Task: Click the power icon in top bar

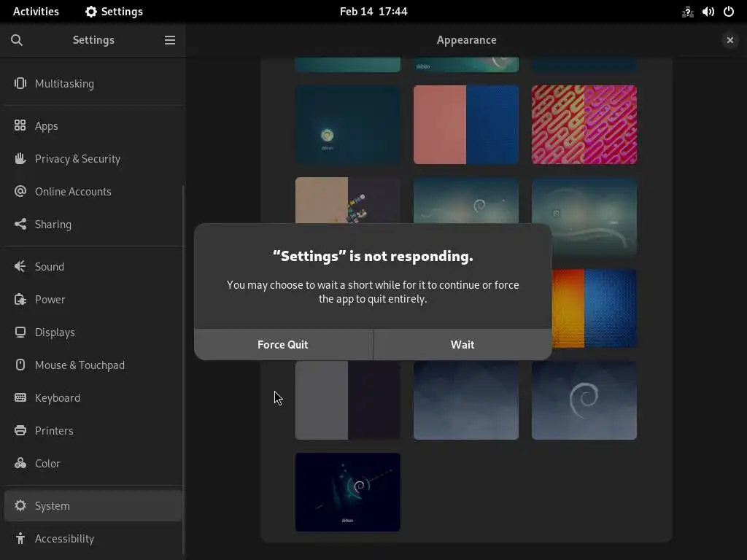Action: (729, 12)
